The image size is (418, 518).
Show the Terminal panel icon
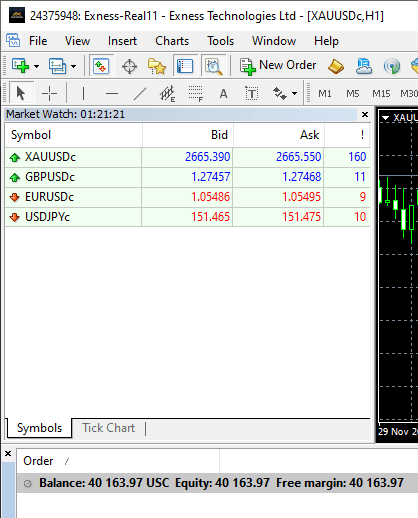coord(185,66)
